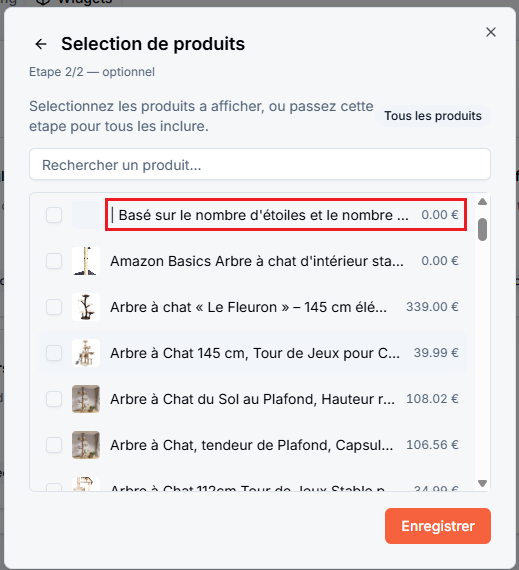519x570 pixels.
Task: Focus the Rechercher un produit search field
Action: (x=260, y=164)
